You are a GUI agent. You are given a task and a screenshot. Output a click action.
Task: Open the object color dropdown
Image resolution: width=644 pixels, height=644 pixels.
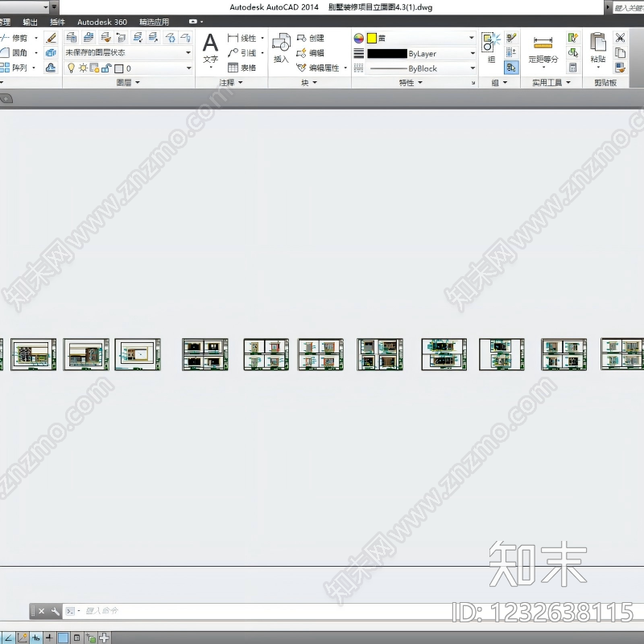420,38
